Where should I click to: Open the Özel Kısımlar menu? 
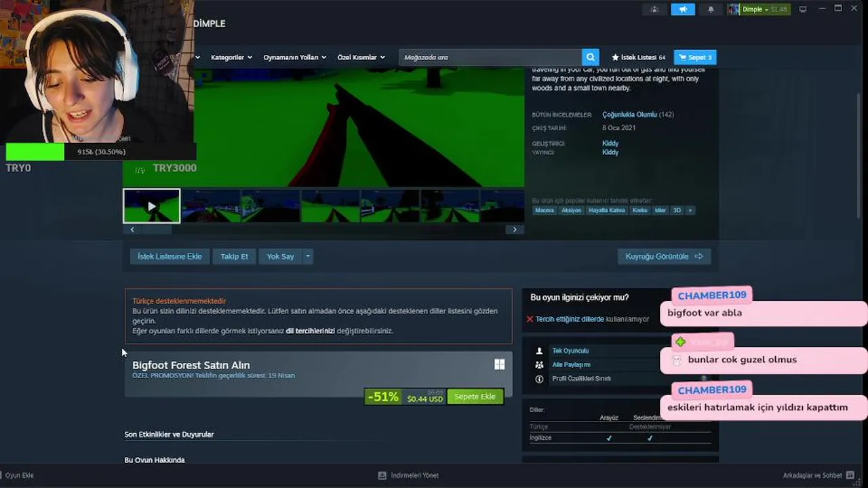pyautogui.click(x=361, y=58)
